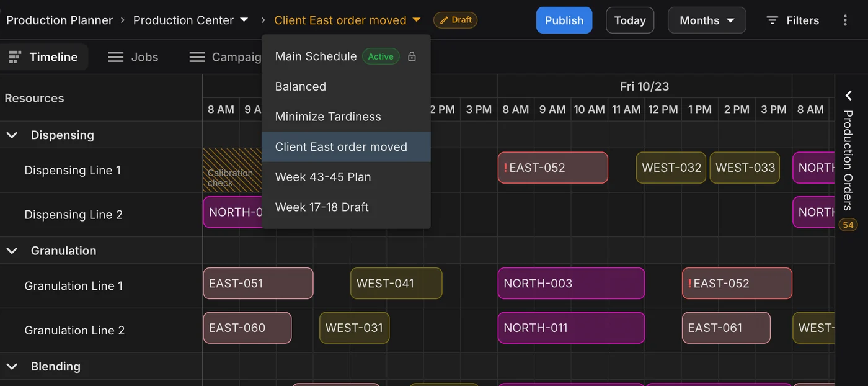Screen dimensions: 868x386
Task: Click the Production Orders vertical label
Action: click(x=848, y=160)
